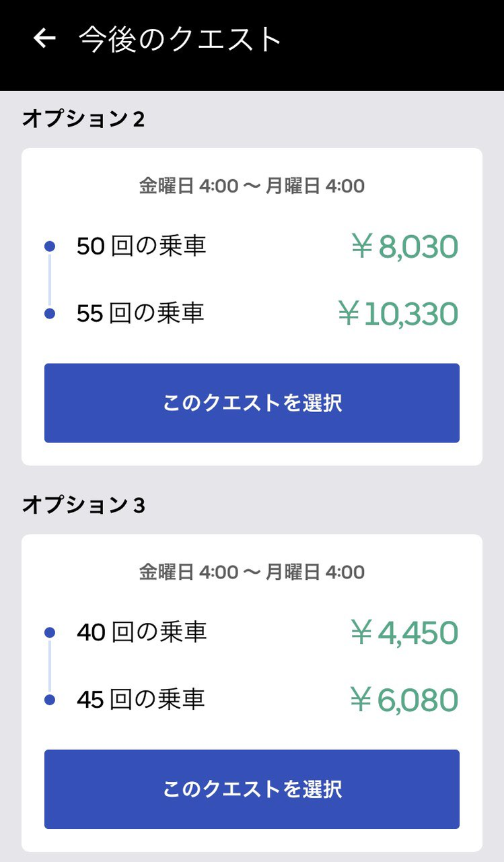Tap the 40回の乗車 milestone row
Screen dimensions: 504x862
coord(141,632)
